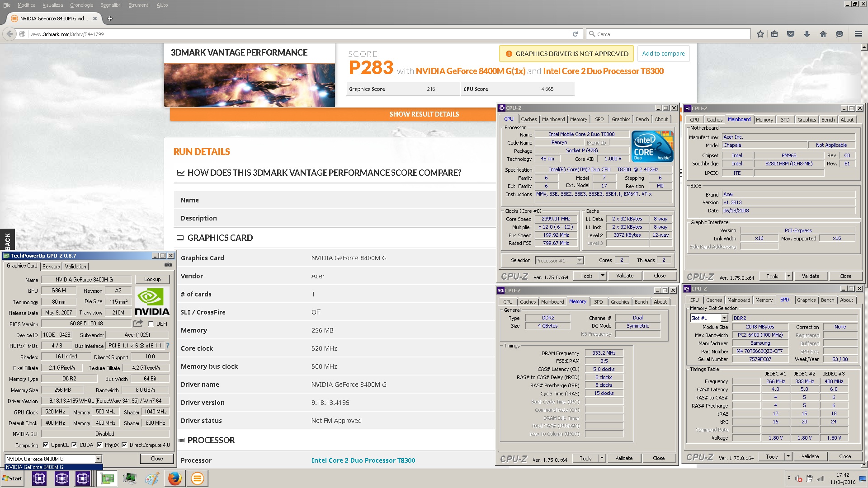Image resolution: width=868 pixels, height=488 pixels.
Task: Open Tools dropdown arrow in CPU-Z SPD window
Action: pyautogui.click(x=788, y=456)
